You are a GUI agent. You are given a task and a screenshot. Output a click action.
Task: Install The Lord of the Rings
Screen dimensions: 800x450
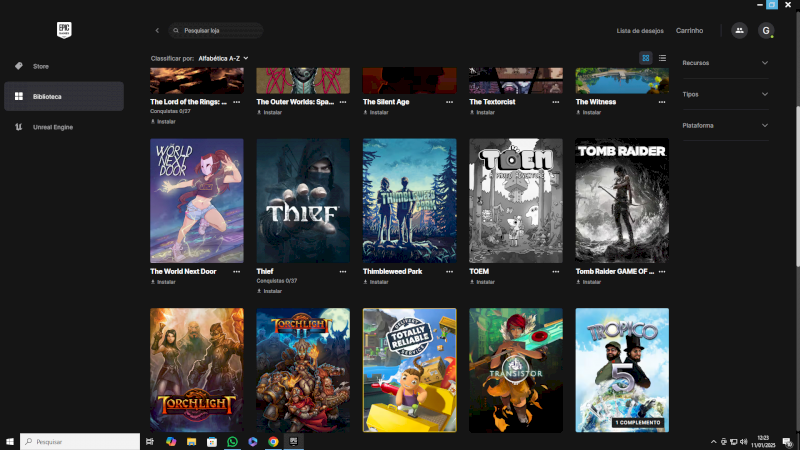point(163,121)
